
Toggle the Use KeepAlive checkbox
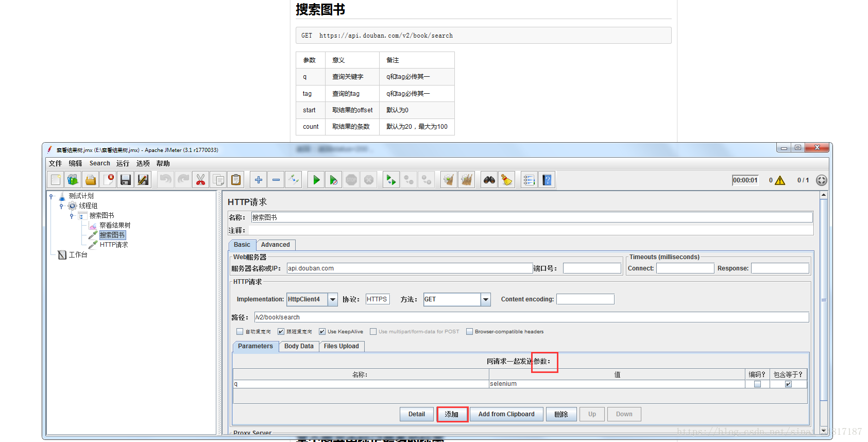pyautogui.click(x=322, y=332)
